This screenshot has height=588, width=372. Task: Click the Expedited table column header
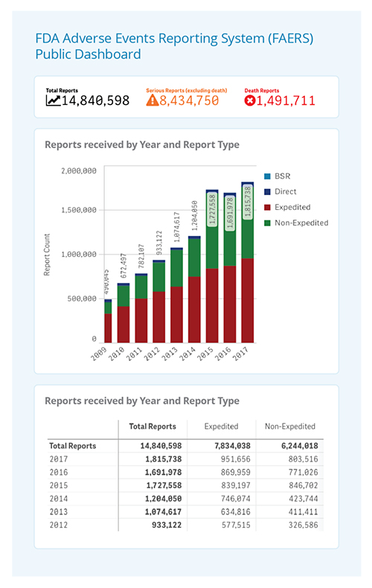[x=221, y=426]
